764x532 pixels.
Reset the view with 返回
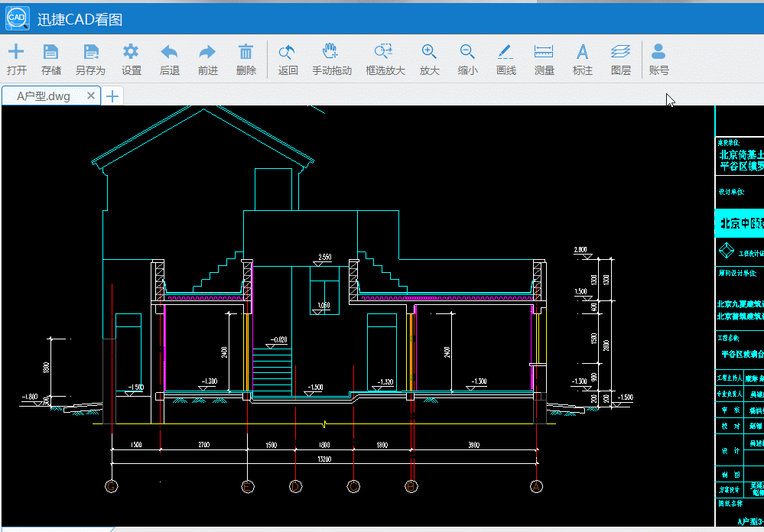pos(287,59)
